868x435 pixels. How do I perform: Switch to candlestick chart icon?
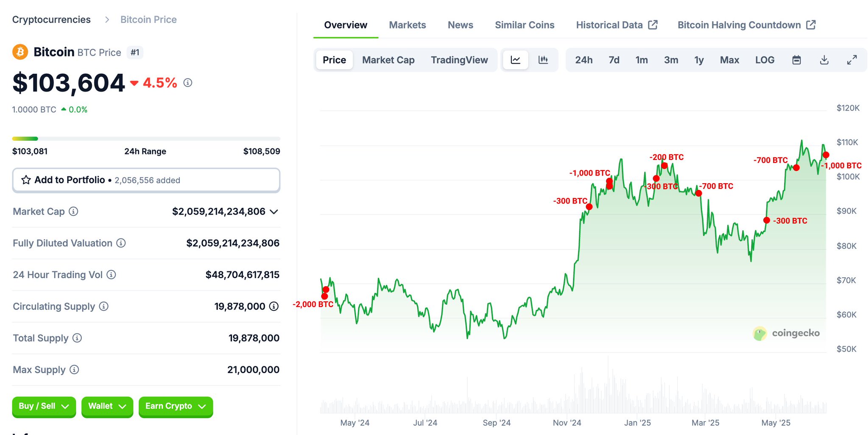pyautogui.click(x=543, y=60)
